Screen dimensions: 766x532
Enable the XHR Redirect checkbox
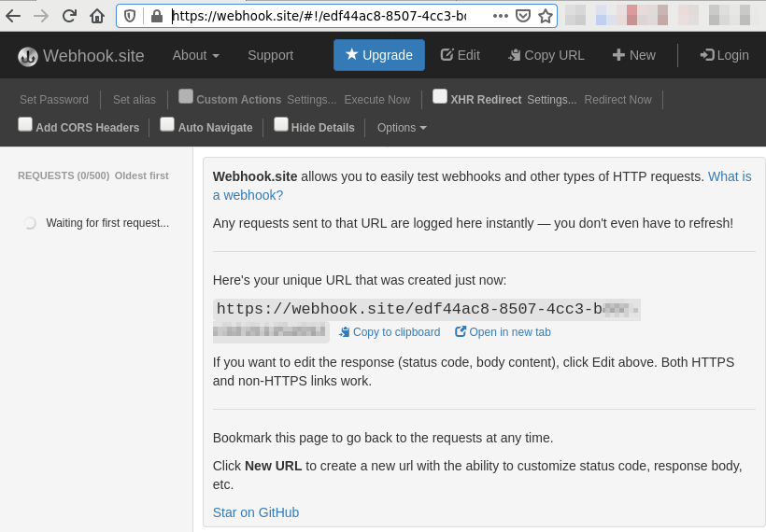pos(440,96)
